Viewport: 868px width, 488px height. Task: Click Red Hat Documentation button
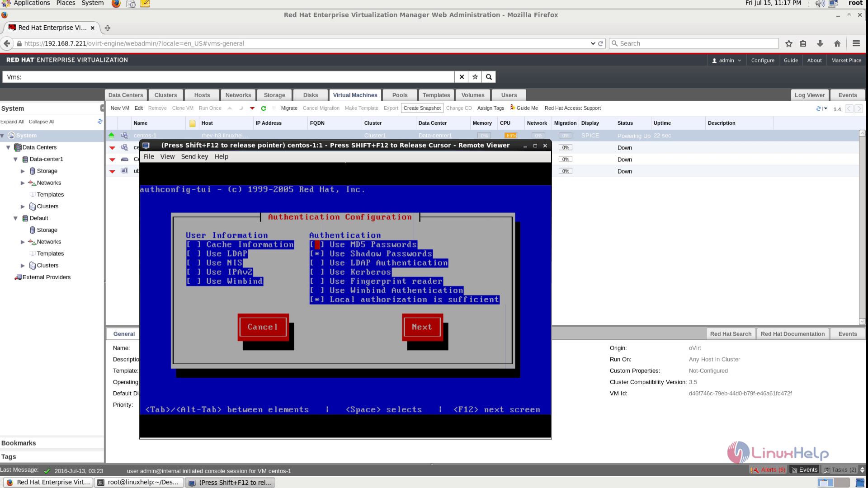tap(793, 334)
